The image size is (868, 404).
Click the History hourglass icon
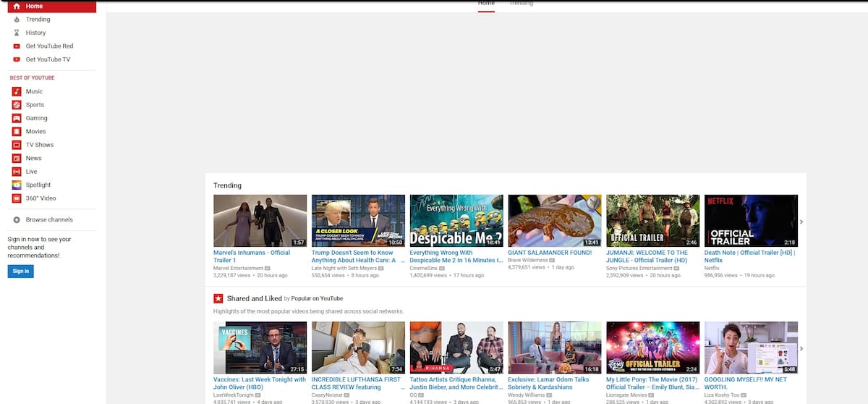click(x=17, y=33)
